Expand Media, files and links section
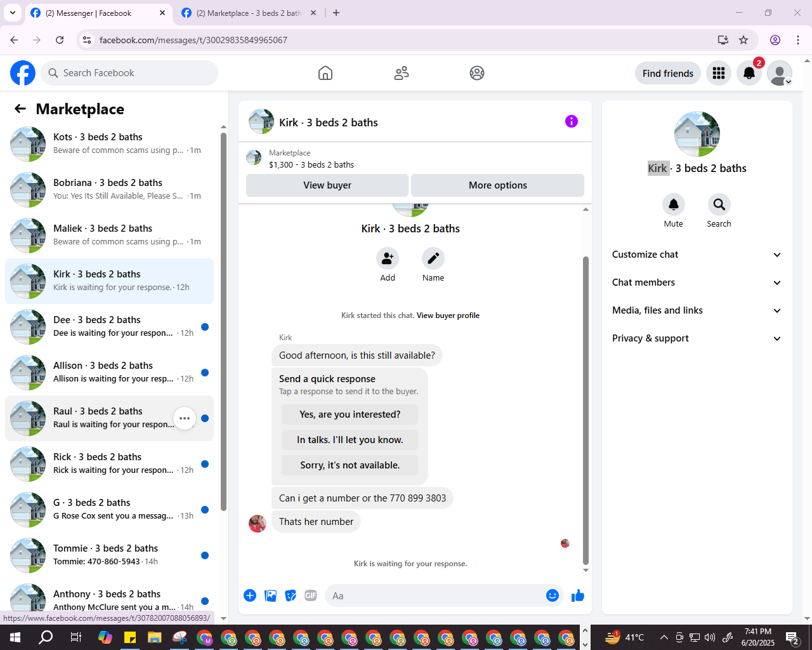 point(697,310)
